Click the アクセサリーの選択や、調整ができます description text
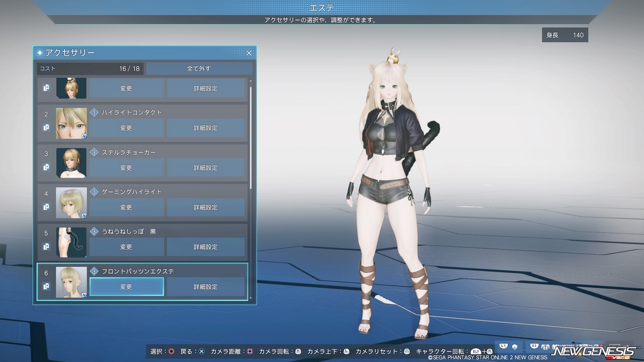644x362 pixels. pos(320,20)
